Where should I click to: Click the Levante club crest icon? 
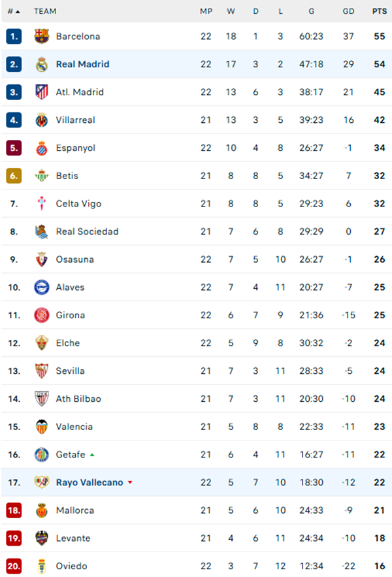(x=42, y=538)
